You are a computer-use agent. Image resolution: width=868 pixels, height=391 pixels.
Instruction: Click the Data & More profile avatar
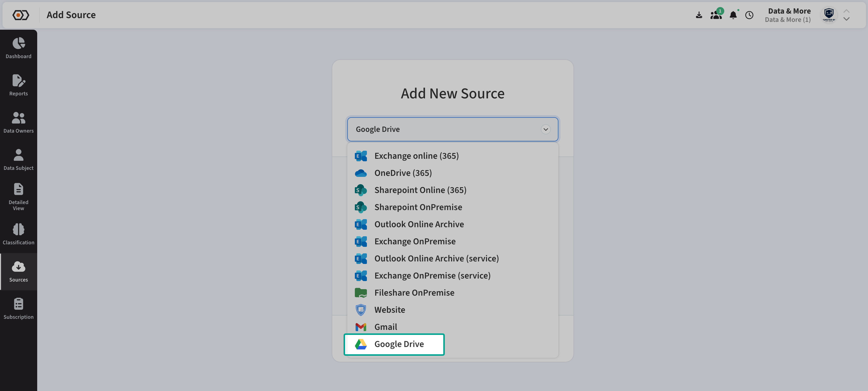tap(829, 15)
